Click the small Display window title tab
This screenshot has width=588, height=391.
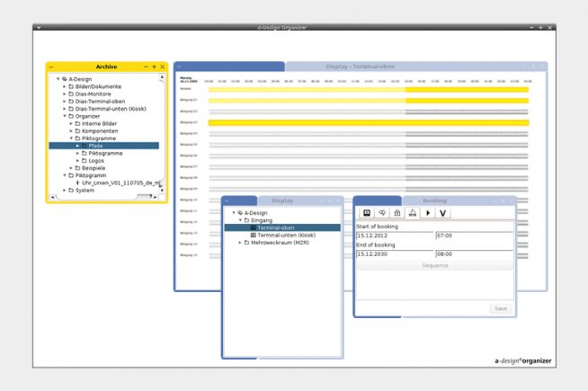coord(282,200)
